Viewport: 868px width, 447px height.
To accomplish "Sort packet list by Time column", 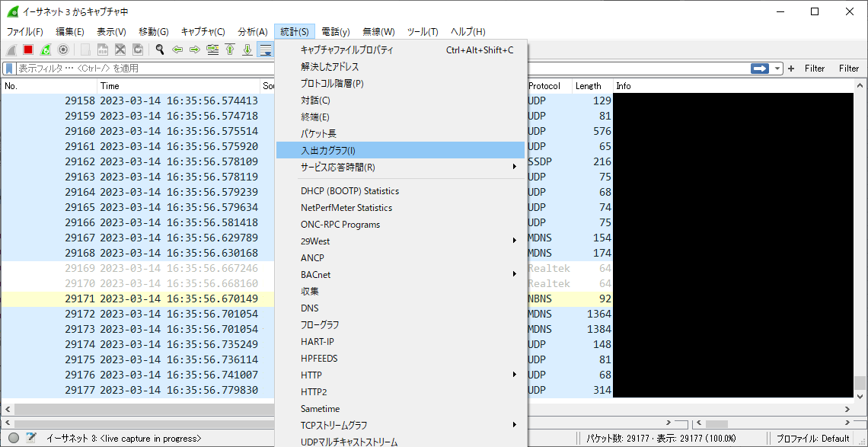I will 179,86.
